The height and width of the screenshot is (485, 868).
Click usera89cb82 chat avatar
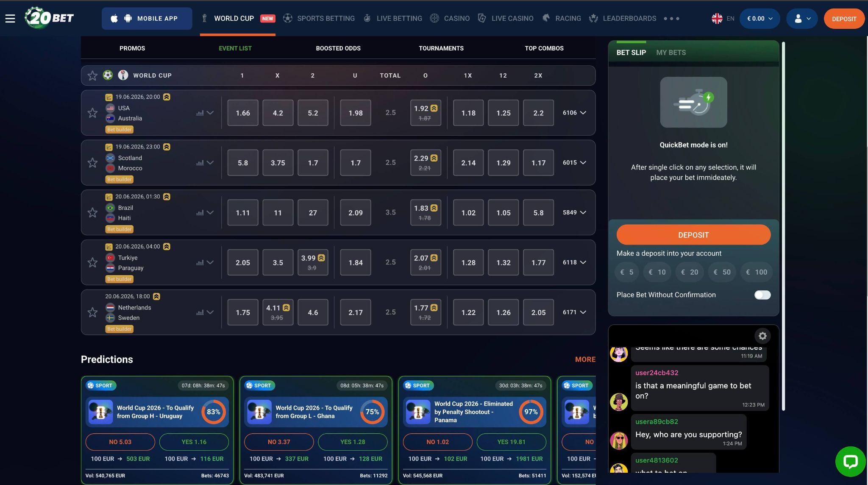click(x=619, y=440)
